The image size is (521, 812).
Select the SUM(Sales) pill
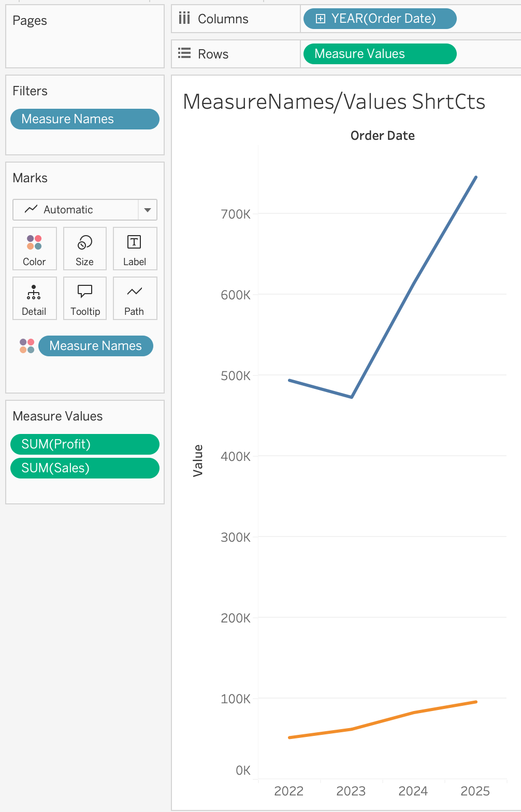(85, 468)
